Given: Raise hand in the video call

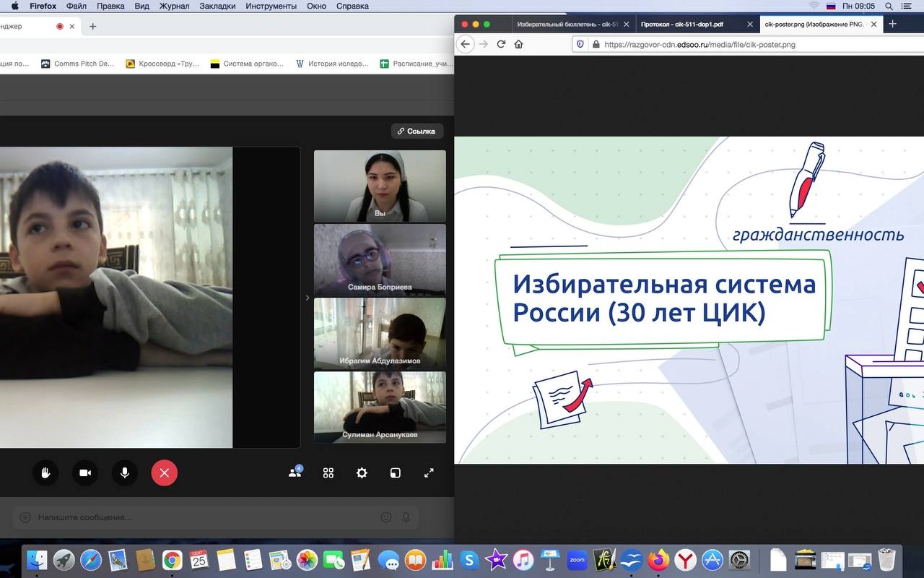Looking at the screenshot, I should coord(45,473).
